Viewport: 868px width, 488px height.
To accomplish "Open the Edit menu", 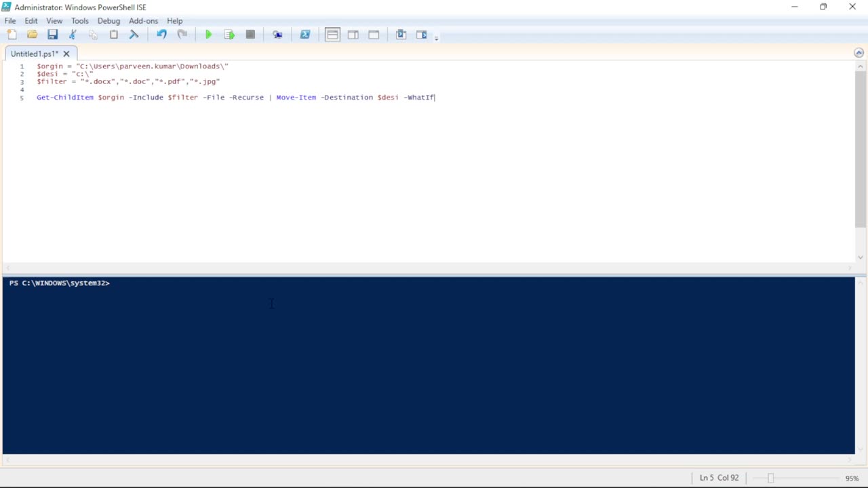I will click(x=31, y=21).
